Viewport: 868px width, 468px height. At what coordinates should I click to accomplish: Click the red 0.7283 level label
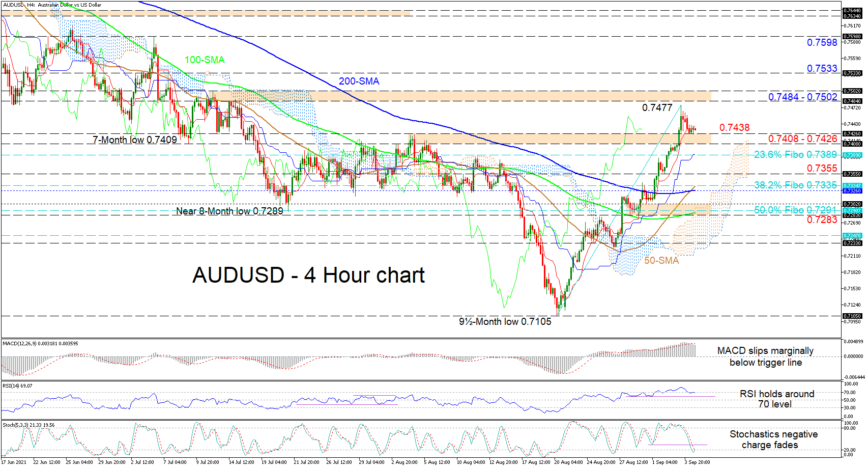(822, 219)
